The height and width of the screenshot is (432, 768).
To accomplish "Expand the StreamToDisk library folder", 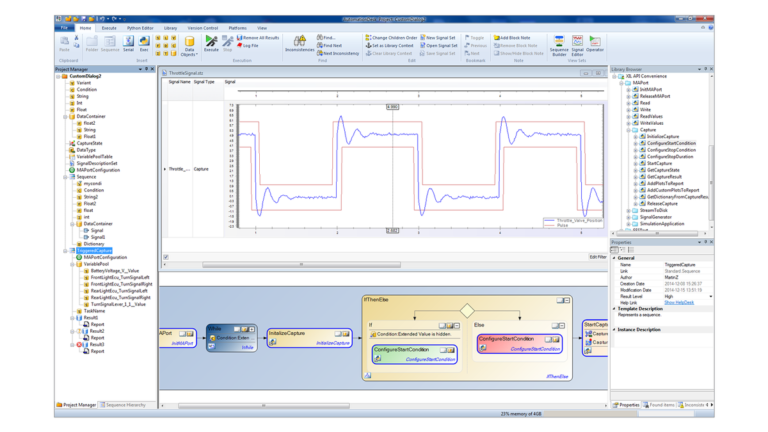I will click(x=628, y=211).
